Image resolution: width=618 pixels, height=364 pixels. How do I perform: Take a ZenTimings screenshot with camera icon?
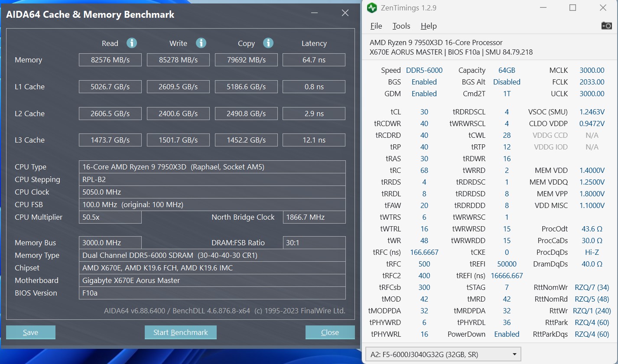pos(607,26)
